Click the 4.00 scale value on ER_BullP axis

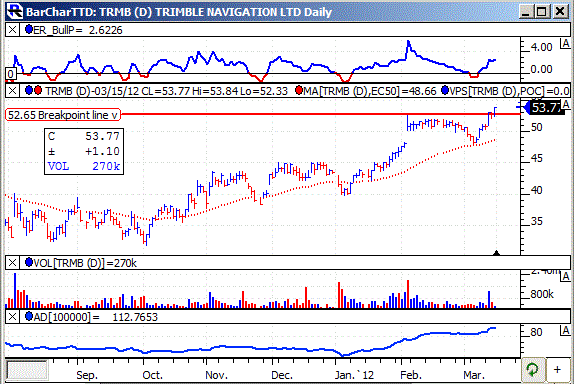click(x=541, y=47)
